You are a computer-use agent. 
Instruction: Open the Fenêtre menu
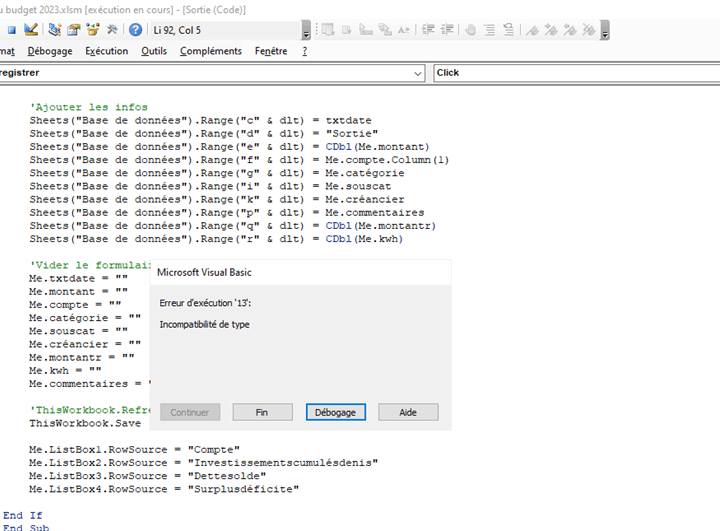[271, 51]
